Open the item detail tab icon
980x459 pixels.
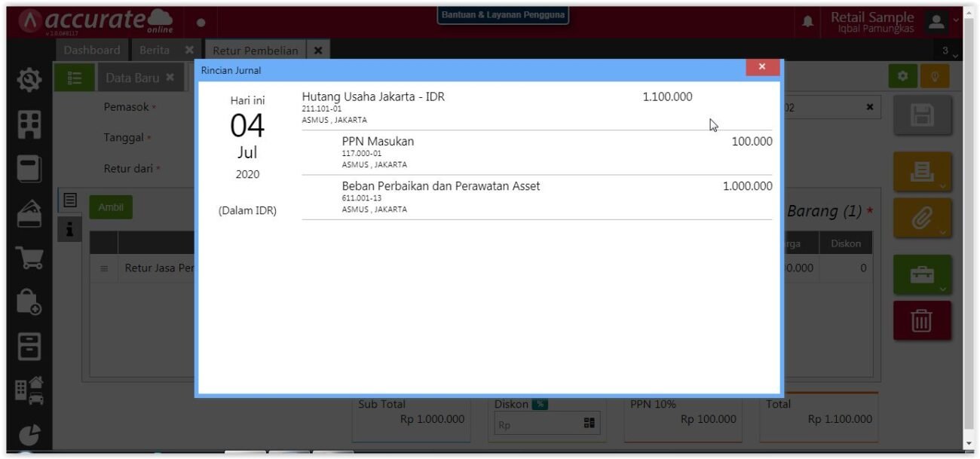(69, 200)
